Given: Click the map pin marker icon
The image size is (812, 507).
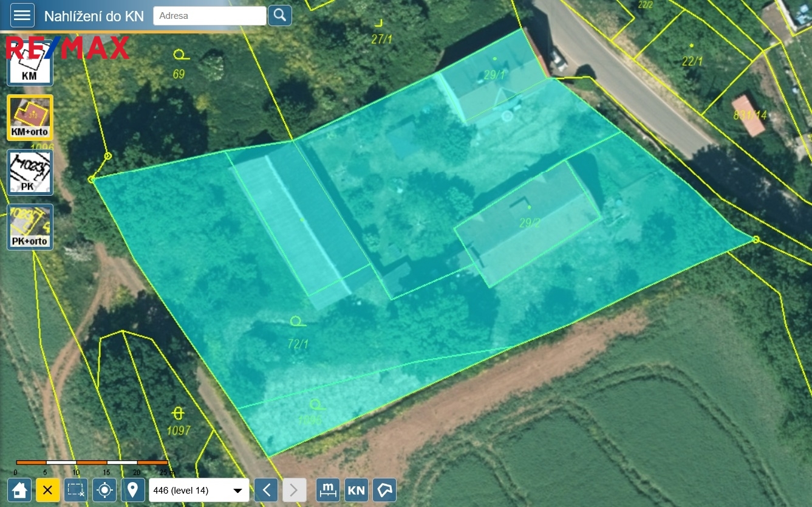Looking at the screenshot, I should point(132,490).
